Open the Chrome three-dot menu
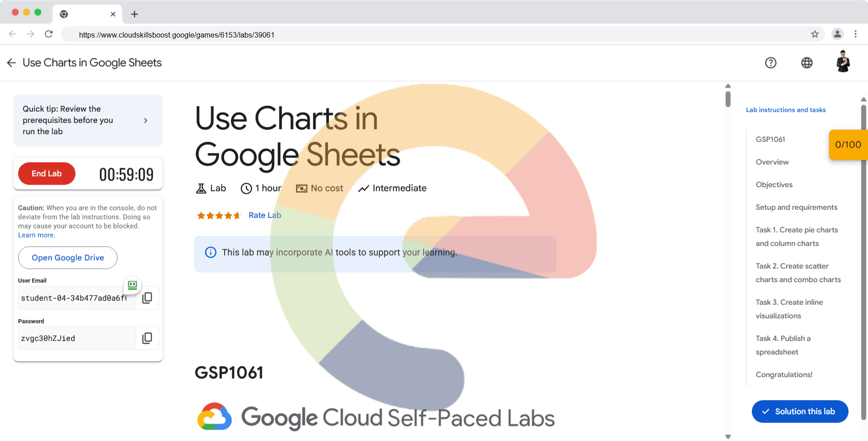The width and height of the screenshot is (868, 441). (855, 34)
